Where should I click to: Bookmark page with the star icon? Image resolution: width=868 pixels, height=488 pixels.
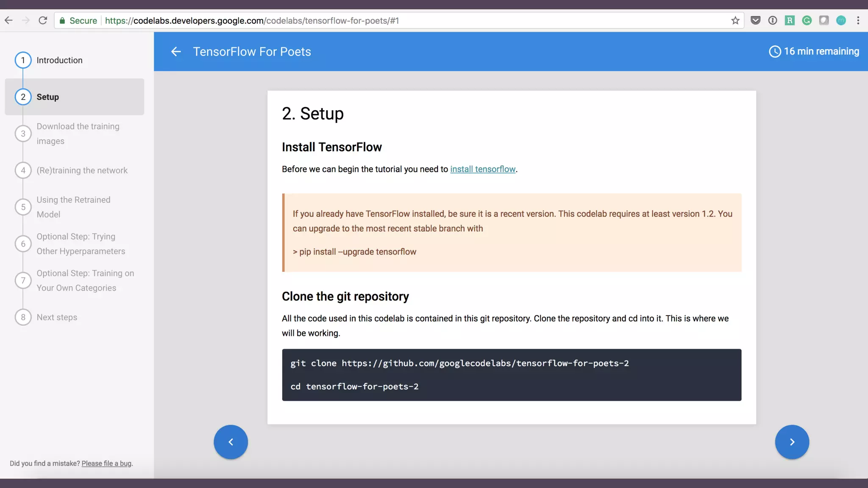pyautogui.click(x=735, y=20)
